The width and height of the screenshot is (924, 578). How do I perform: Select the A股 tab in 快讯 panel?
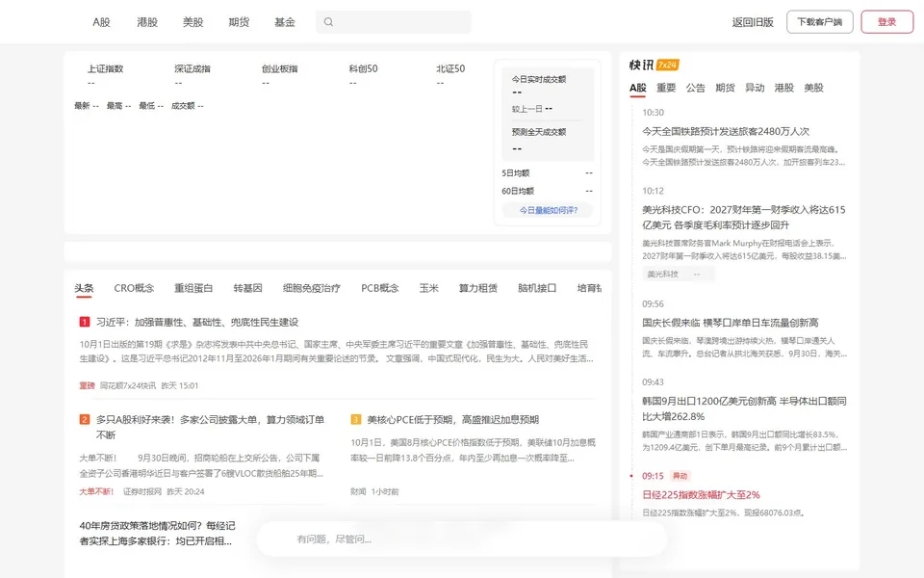[637, 88]
